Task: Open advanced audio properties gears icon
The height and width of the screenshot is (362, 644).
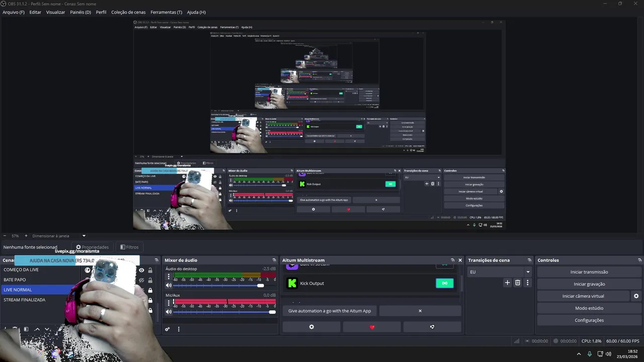Action: [168, 329]
